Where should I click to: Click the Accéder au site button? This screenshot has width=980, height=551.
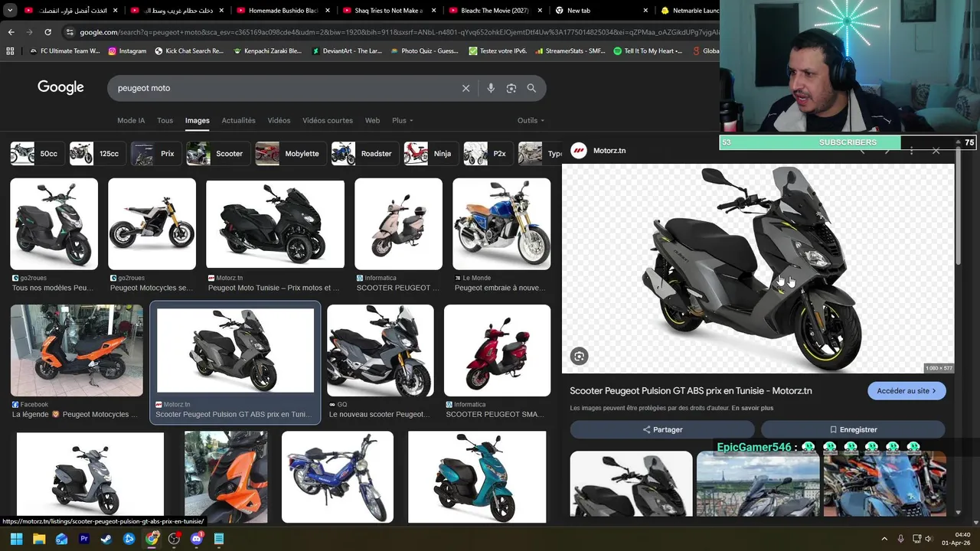click(x=906, y=391)
